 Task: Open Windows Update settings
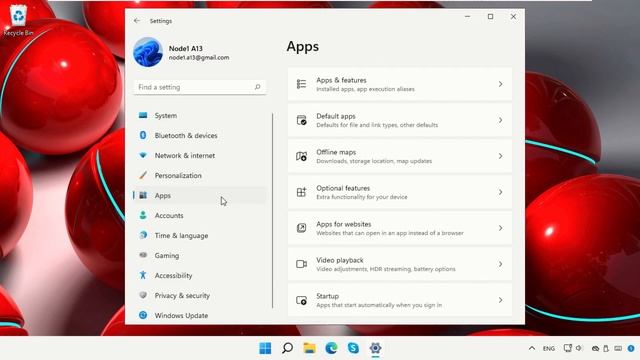point(200,316)
